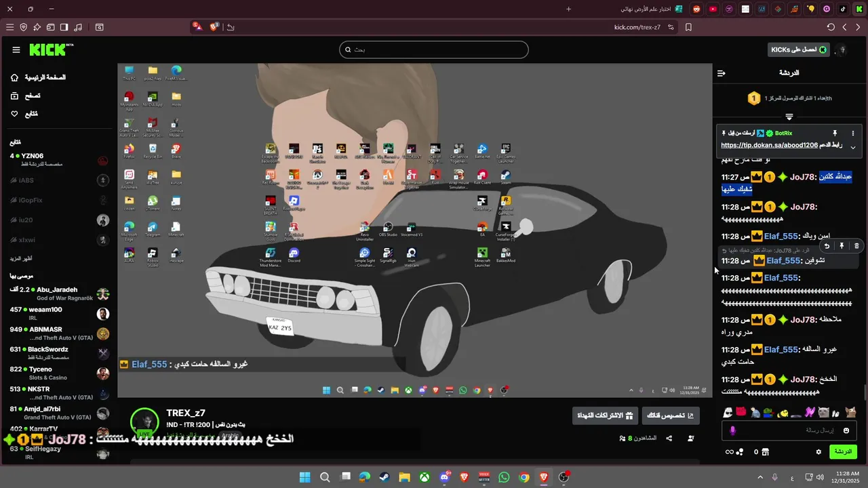Open iABS followed channel
Image resolution: width=868 pixels, height=488 pixels.
(x=58, y=180)
